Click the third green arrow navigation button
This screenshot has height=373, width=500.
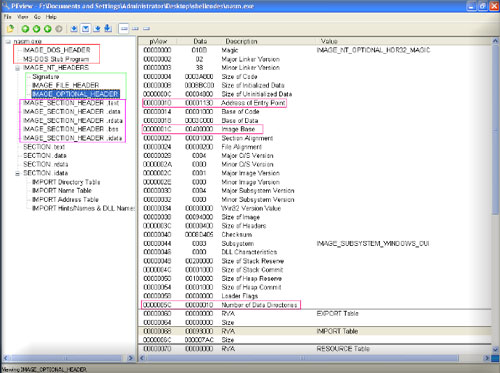click(47, 29)
